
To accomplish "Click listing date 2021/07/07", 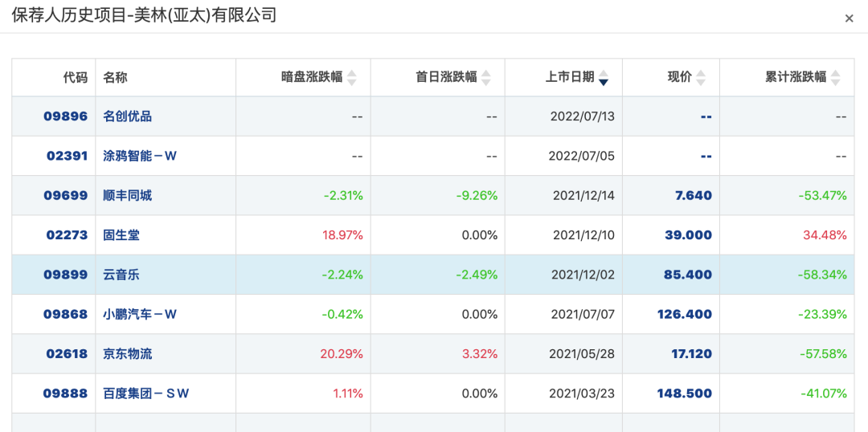I will tap(583, 314).
